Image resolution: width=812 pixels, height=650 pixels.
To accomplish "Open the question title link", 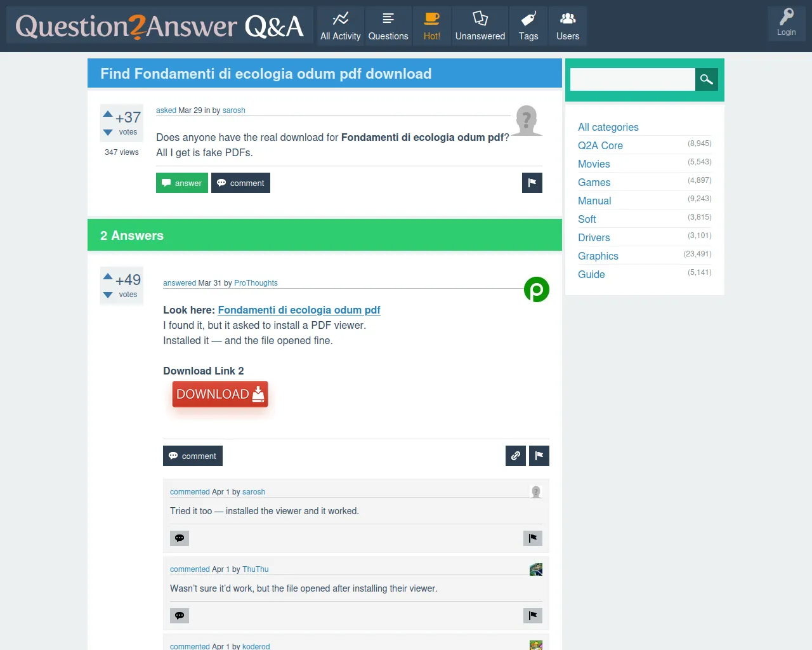I will 266,74.
